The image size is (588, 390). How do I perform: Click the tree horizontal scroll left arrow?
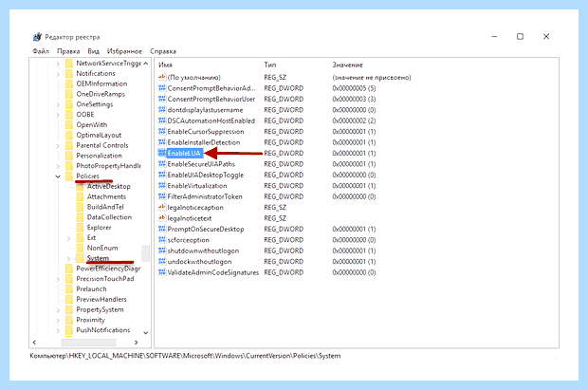tap(34, 343)
